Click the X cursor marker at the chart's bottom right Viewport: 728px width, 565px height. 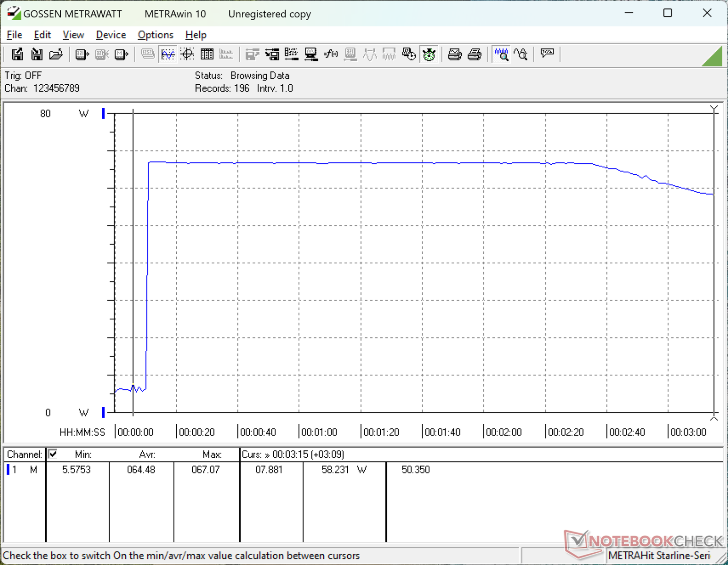click(714, 417)
